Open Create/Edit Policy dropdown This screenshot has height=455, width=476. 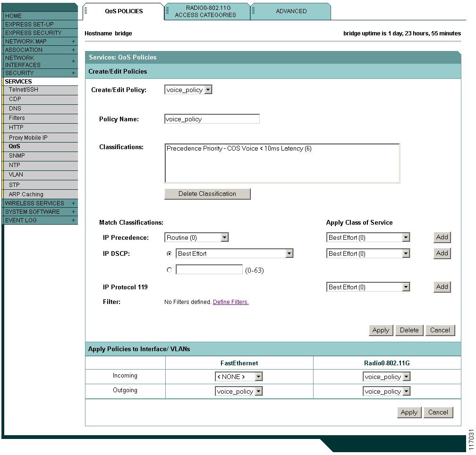coord(188,90)
